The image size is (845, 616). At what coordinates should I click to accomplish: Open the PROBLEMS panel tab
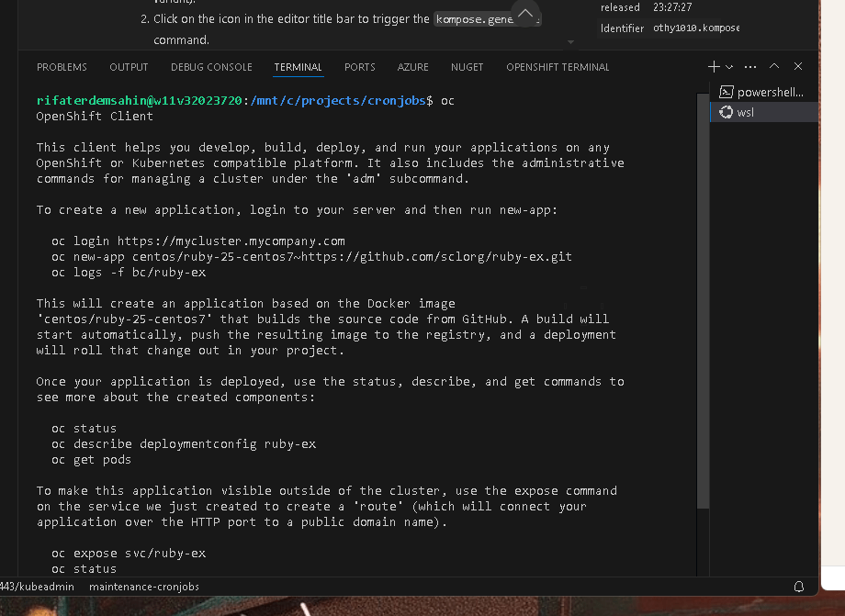[62, 67]
